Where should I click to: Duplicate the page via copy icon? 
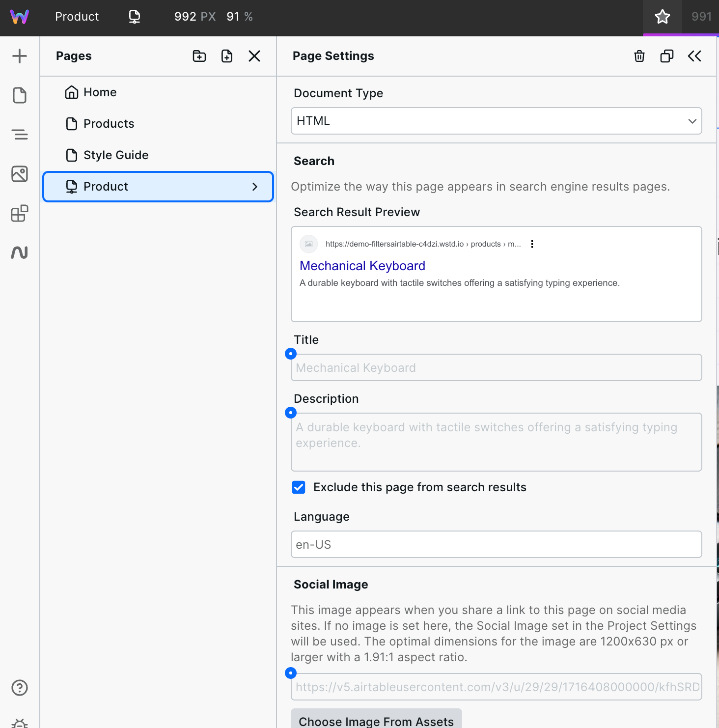666,56
